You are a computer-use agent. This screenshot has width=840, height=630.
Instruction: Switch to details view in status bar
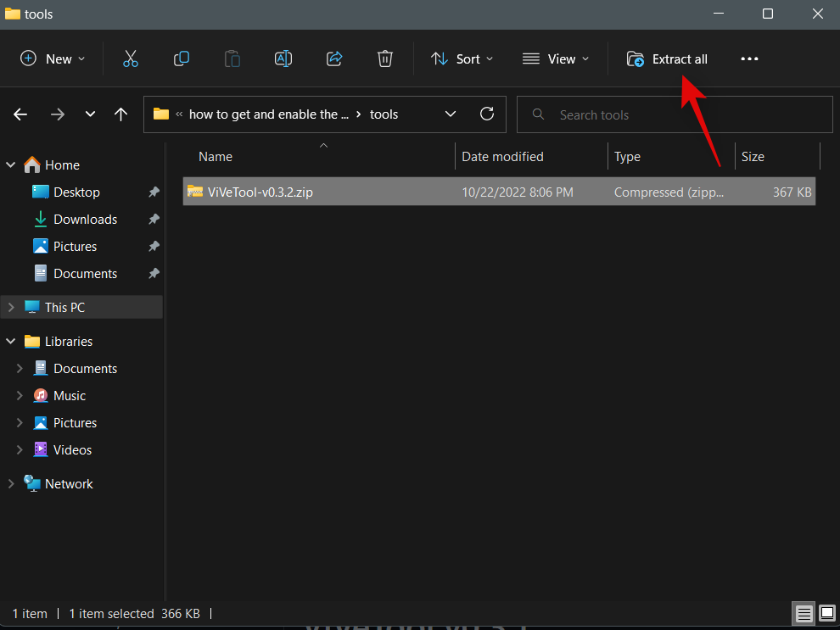[804, 613]
